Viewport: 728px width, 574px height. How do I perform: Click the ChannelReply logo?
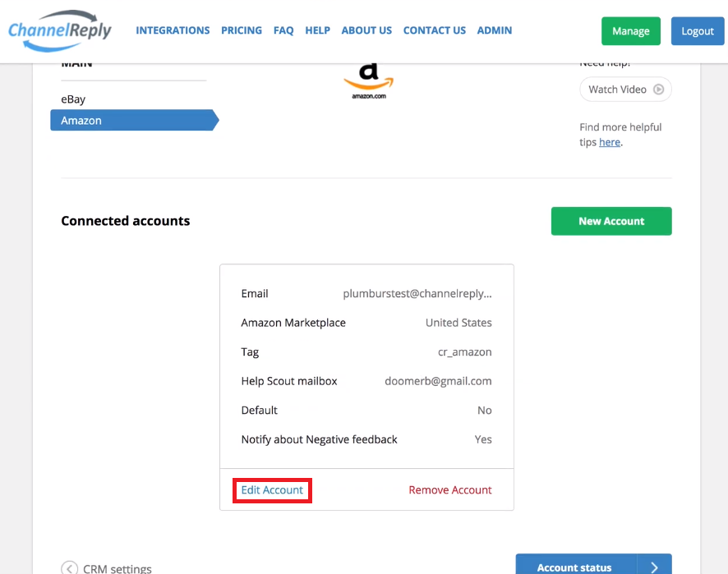(x=59, y=30)
